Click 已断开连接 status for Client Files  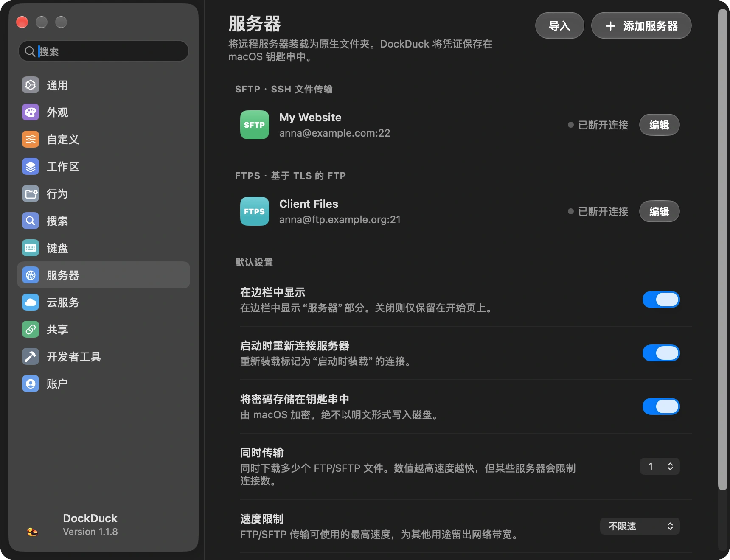(x=598, y=212)
